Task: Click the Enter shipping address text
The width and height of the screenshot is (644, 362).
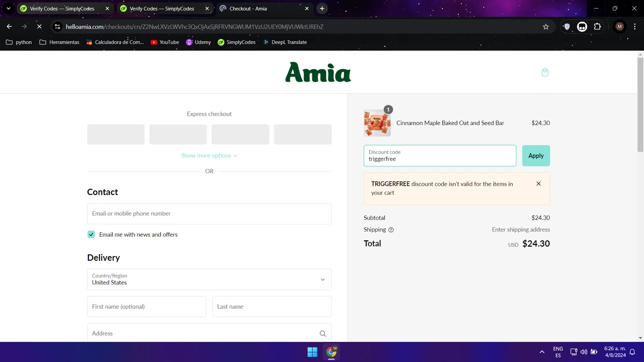Action: [x=521, y=230]
